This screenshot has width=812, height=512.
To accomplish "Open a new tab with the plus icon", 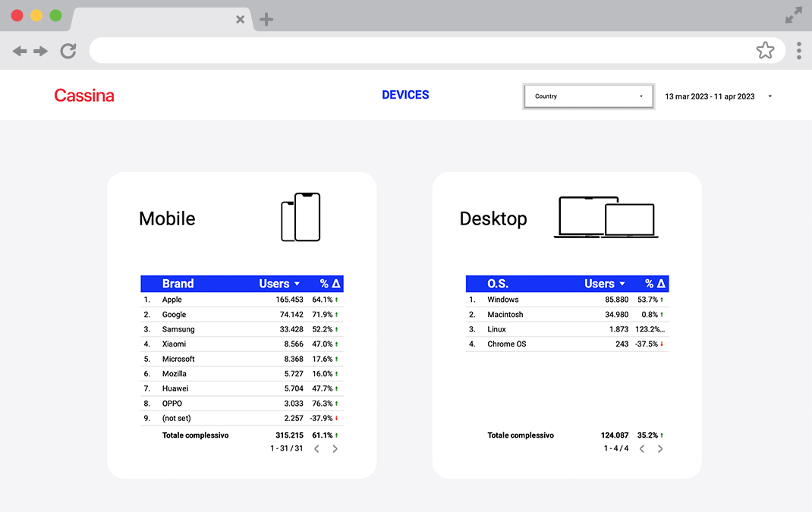I will tap(266, 20).
